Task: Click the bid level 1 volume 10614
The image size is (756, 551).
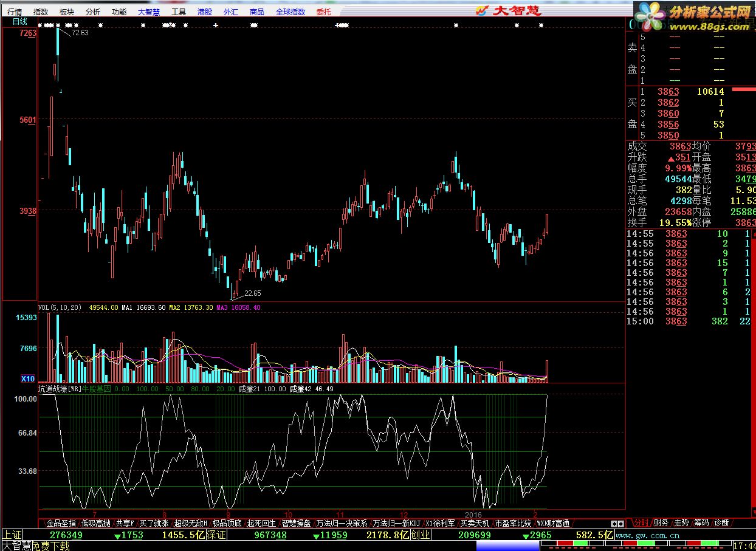Action: pyautogui.click(x=710, y=92)
